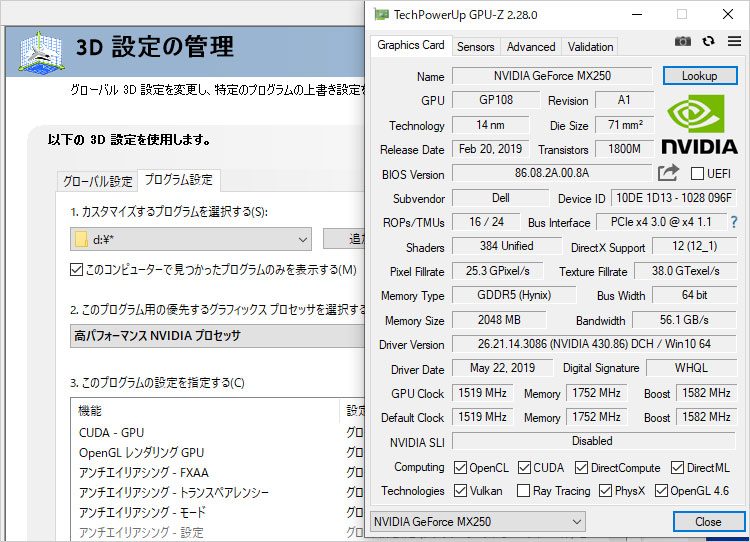Click the BIOS Version field 86.08.2A.00.8A
The height and width of the screenshot is (542, 750).
pyautogui.click(x=551, y=173)
